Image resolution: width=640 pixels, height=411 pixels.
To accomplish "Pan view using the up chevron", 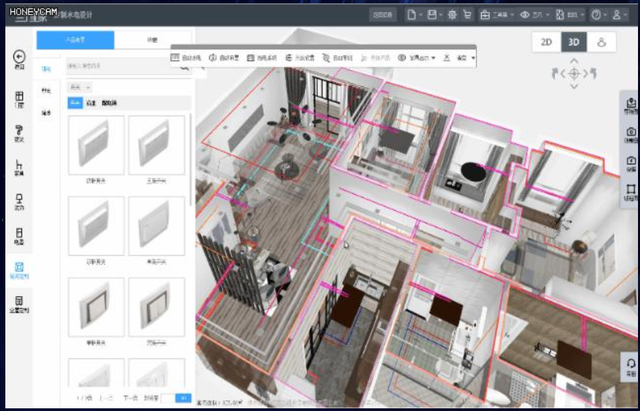I will coord(574,61).
